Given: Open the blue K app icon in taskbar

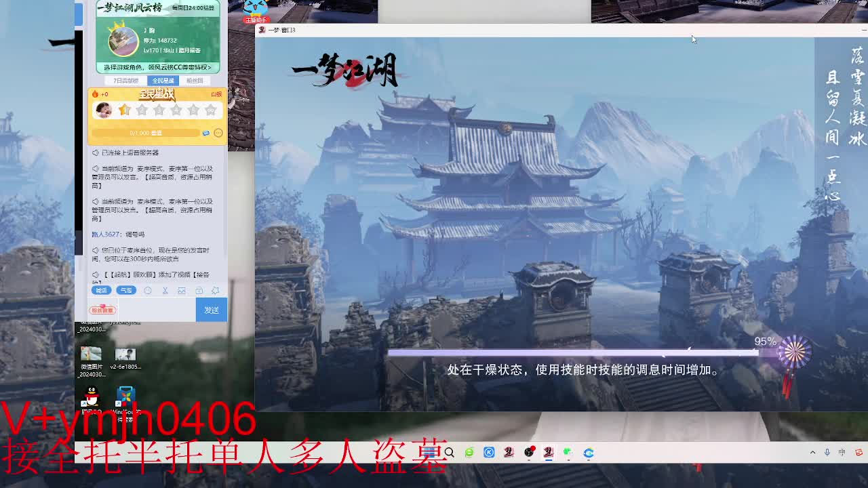Looking at the screenshot, I should (489, 453).
